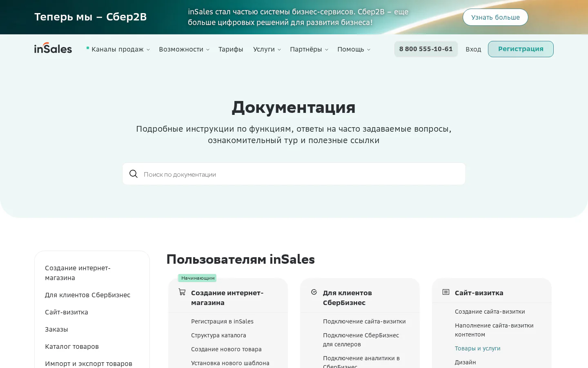Open Каталог товаров in the sidebar
Image resolution: width=588 pixels, height=368 pixels.
(x=72, y=346)
